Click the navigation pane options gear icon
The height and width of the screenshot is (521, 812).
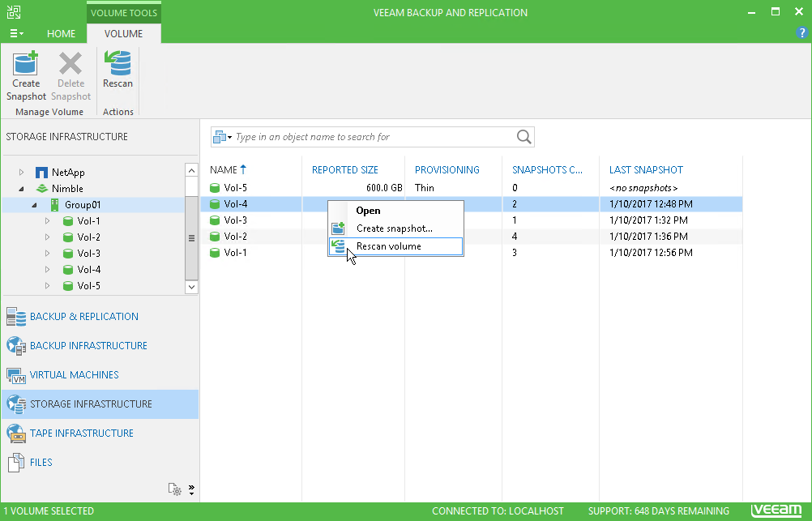click(x=174, y=489)
